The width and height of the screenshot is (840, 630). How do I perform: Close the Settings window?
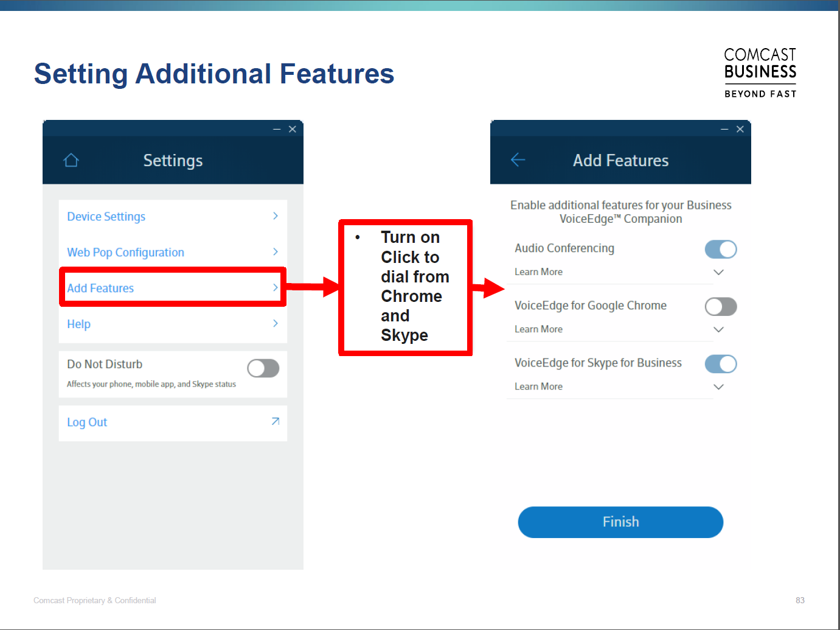click(293, 129)
